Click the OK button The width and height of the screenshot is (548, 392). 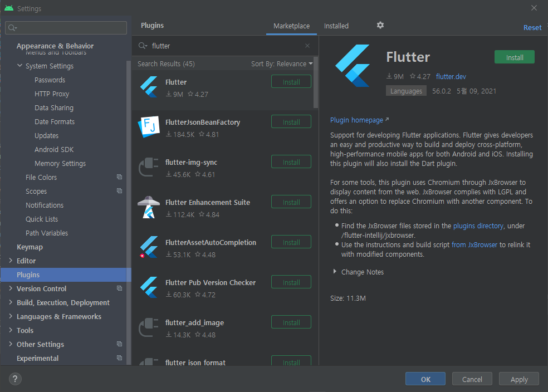(x=425, y=379)
